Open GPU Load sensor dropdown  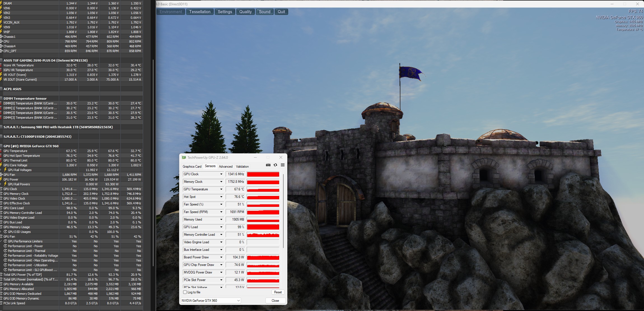coord(221,227)
